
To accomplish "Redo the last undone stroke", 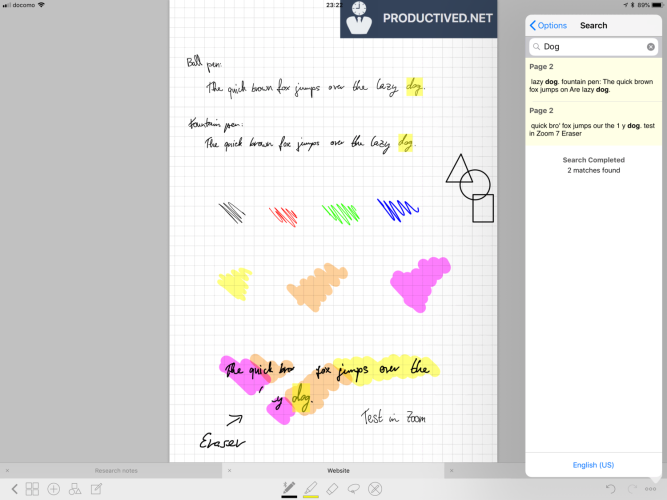I will point(632,489).
